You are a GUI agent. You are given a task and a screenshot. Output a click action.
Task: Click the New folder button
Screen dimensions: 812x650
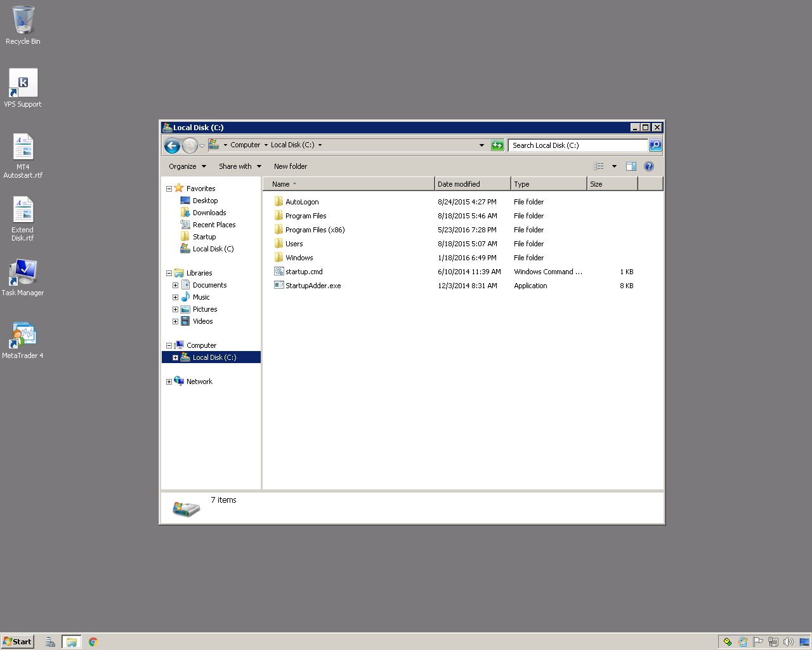(290, 166)
